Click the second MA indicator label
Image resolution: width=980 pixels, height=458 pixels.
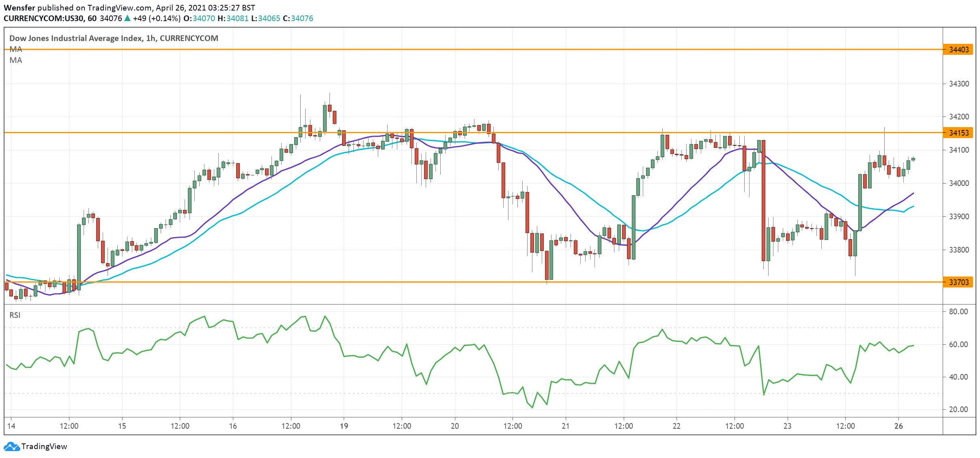pyautogui.click(x=16, y=60)
